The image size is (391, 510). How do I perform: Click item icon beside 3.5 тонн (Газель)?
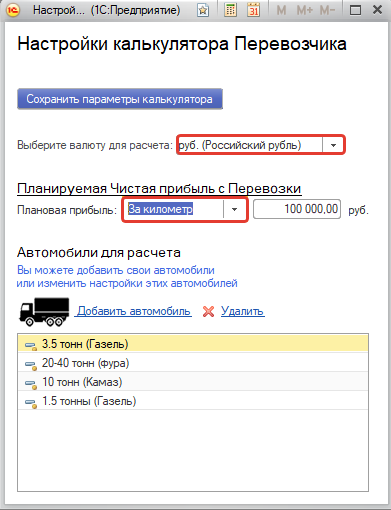pyautogui.click(x=31, y=346)
